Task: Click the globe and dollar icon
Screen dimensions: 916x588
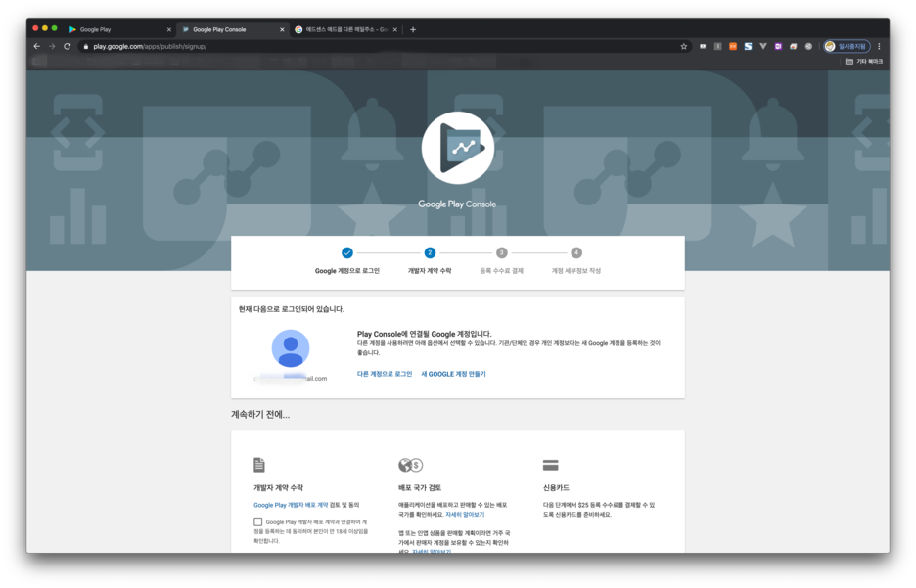Action: [x=410, y=465]
